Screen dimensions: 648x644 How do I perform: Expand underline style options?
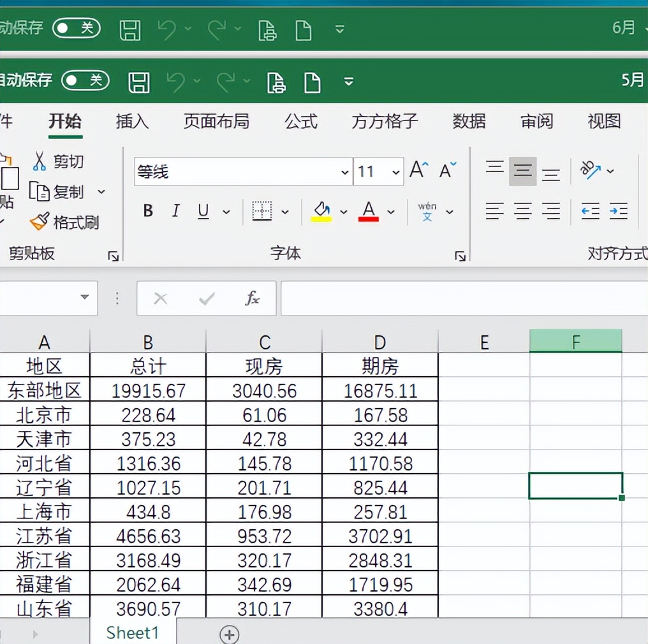click(226, 212)
